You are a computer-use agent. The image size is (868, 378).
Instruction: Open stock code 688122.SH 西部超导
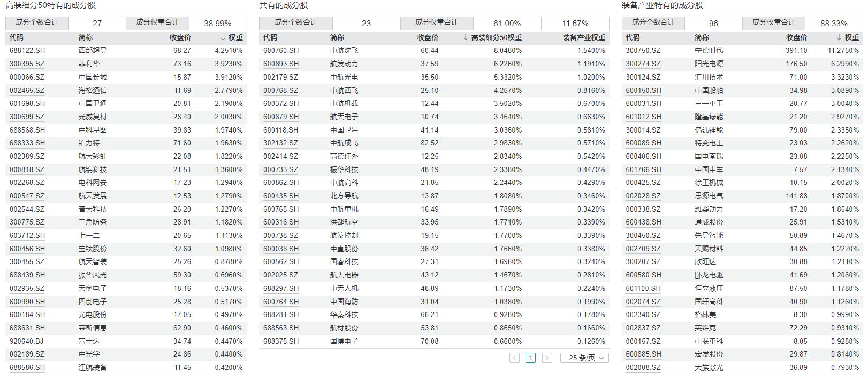coord(27,51)
